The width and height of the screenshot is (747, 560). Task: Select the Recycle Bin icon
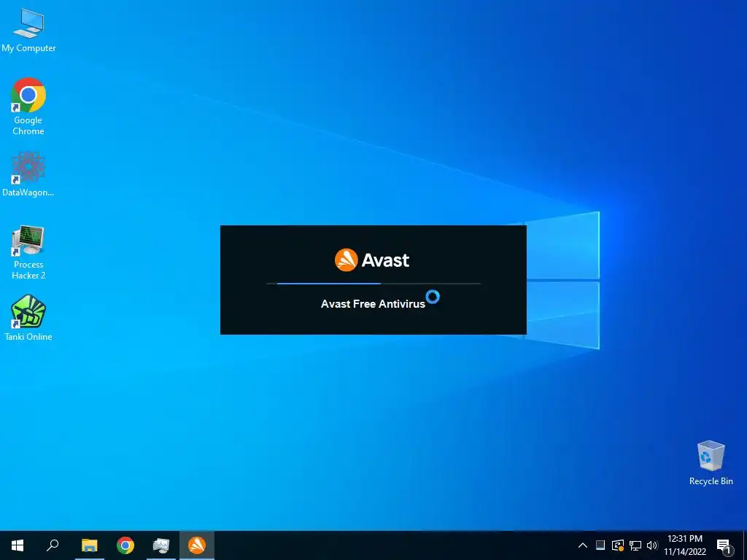(711, 463)
